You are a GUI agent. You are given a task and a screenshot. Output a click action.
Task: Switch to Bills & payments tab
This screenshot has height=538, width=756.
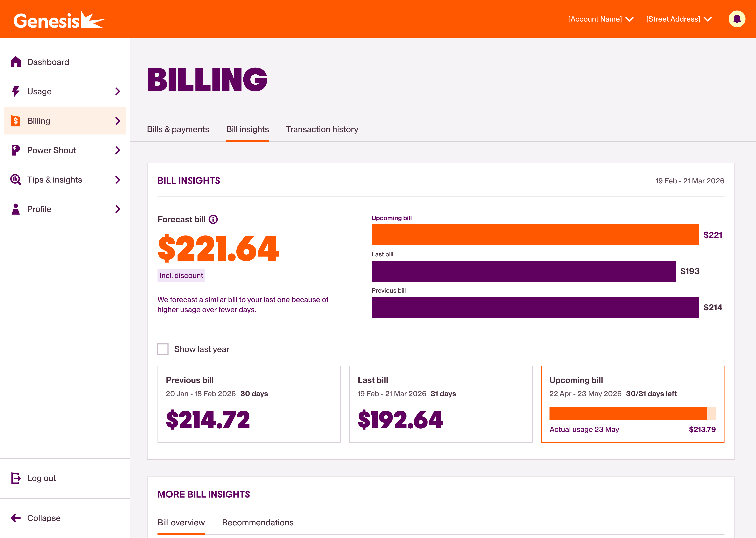(x=178, y=129)
